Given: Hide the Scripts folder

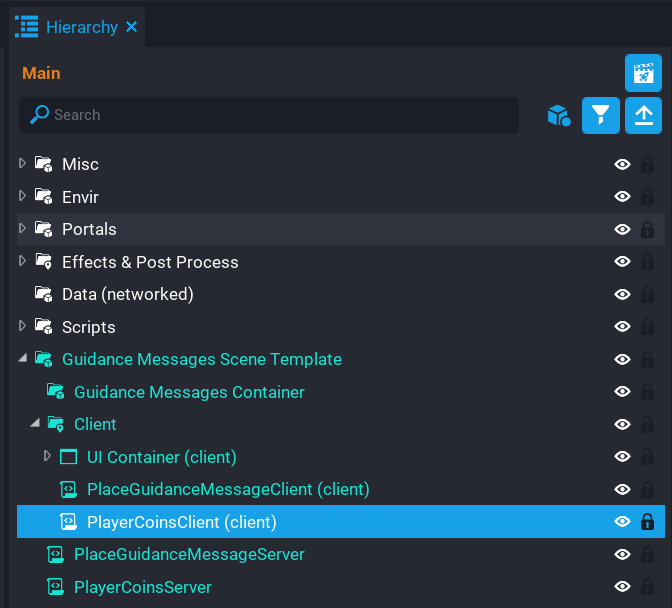Looking at the screenshot, I should (622, 327).
